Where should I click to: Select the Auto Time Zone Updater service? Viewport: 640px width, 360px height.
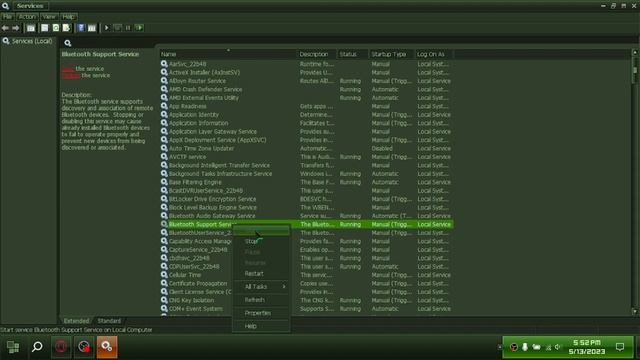tap(306, 148)
